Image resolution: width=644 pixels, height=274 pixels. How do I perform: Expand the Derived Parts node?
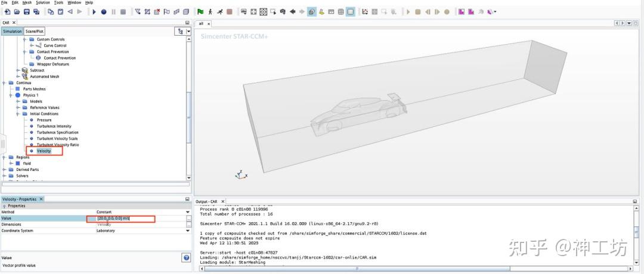[x=5, y=169]
